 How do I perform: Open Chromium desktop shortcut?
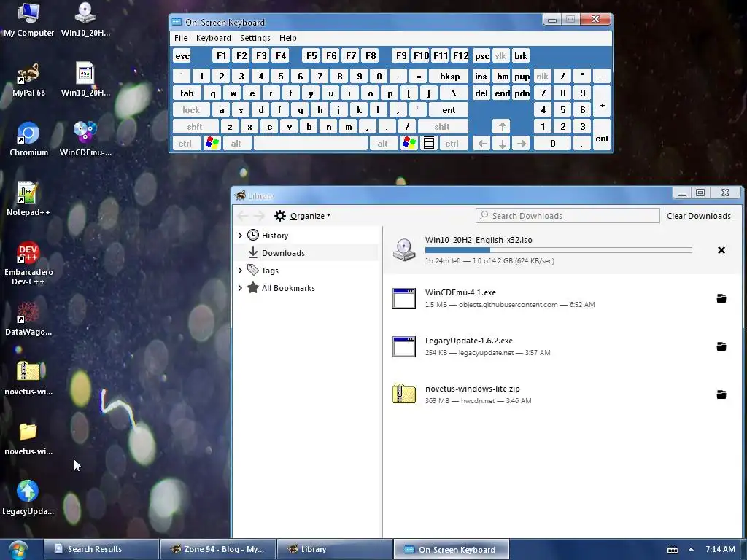[28, 139]
